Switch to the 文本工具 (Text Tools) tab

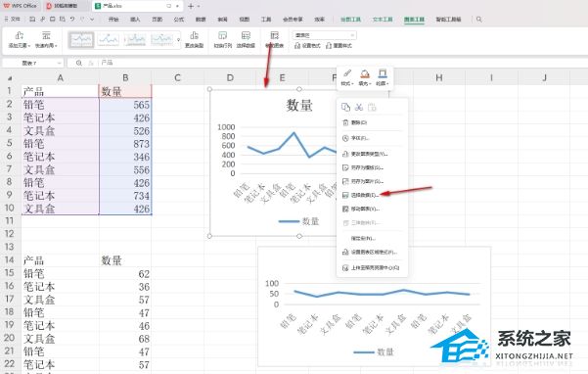[x=383, y=20]
